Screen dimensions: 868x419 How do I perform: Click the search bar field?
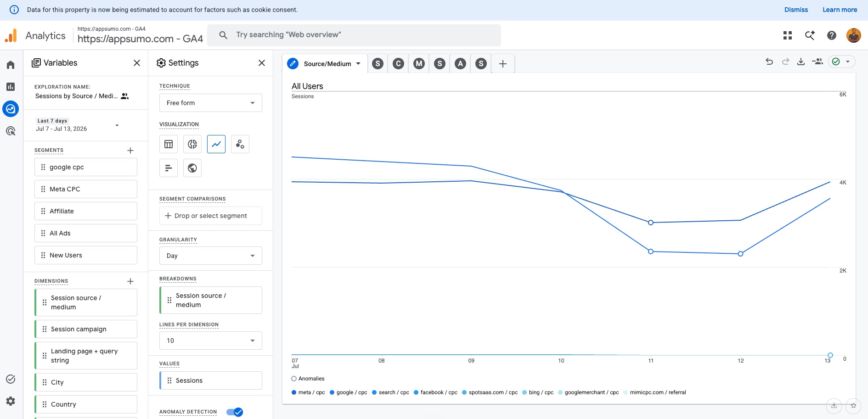[354, 35]
